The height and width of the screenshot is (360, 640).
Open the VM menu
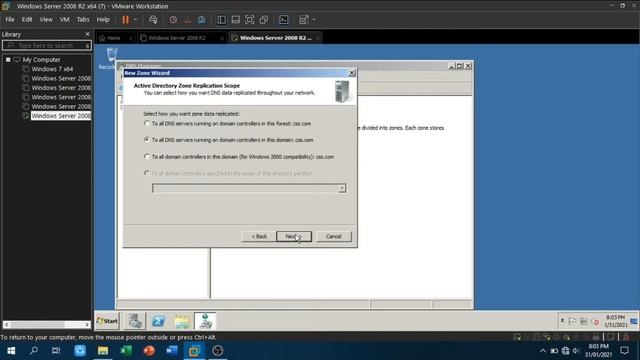tap(64, 20)
